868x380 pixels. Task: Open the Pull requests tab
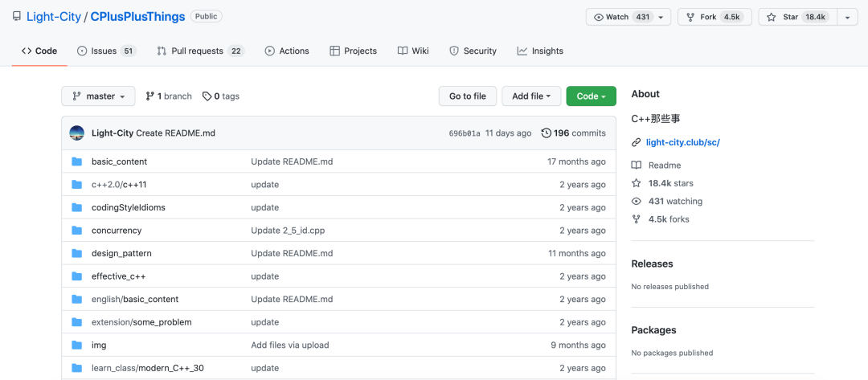pyautogui.click(x=200, y=51)
